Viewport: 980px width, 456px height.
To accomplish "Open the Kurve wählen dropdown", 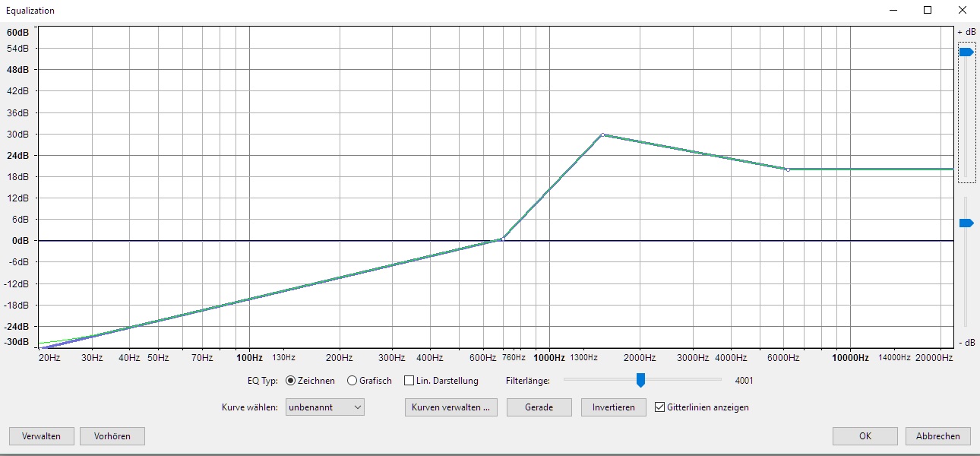I will (325, 407).
